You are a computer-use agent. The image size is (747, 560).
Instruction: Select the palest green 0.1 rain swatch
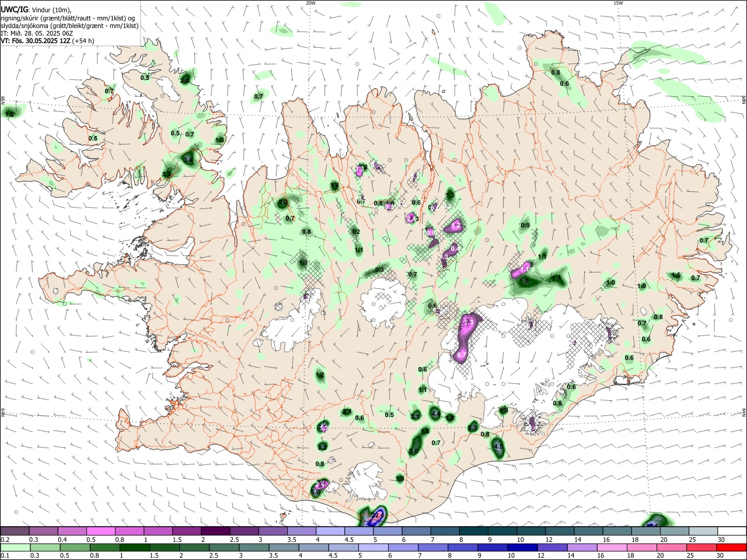pyautogui.click(x=15, y=547)
